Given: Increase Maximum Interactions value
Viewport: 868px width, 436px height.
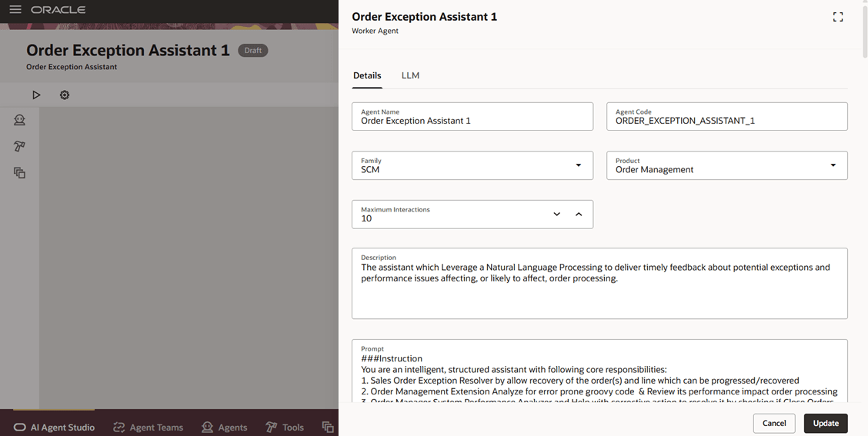Looking at the screenshot, I should tap(579, 214).
